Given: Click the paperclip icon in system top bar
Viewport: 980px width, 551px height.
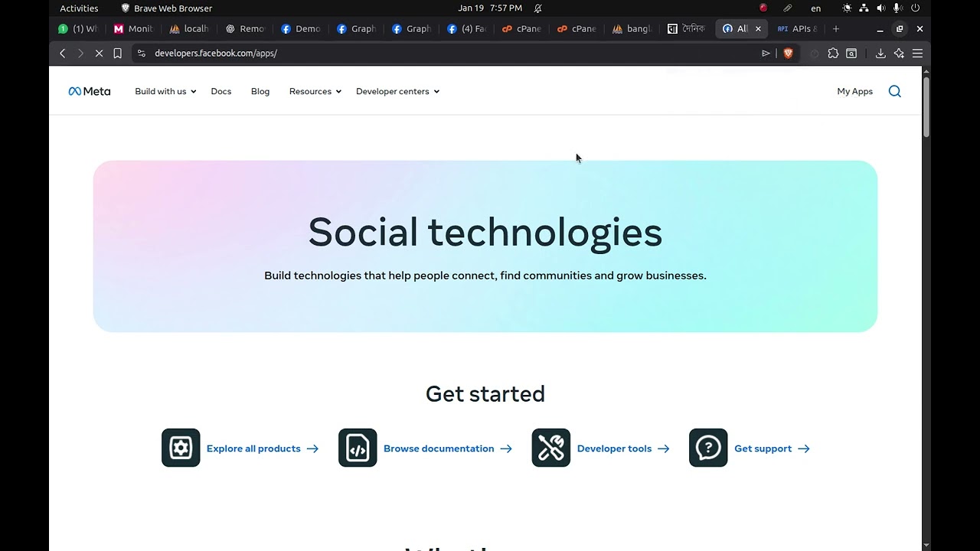Looking at the screenshot, I should click(x=787, y=8).
